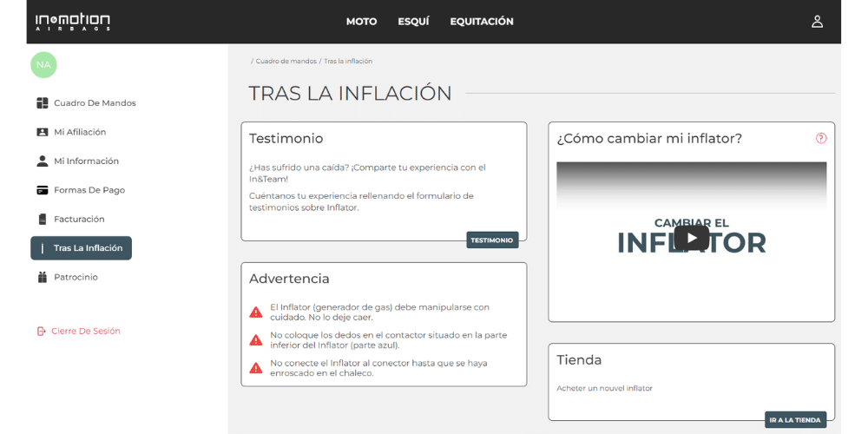Click the In&motion Airbags logo

coord(73,22)
